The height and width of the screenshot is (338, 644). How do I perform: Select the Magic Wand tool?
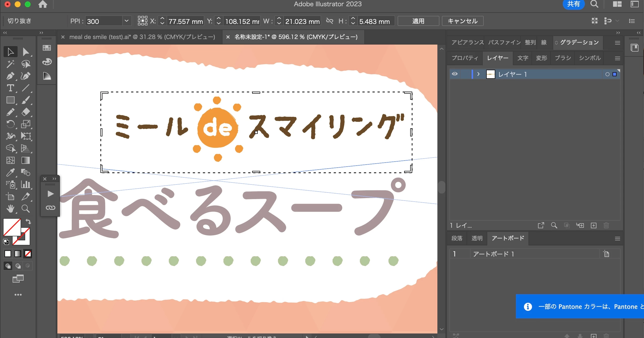(10, 64)
